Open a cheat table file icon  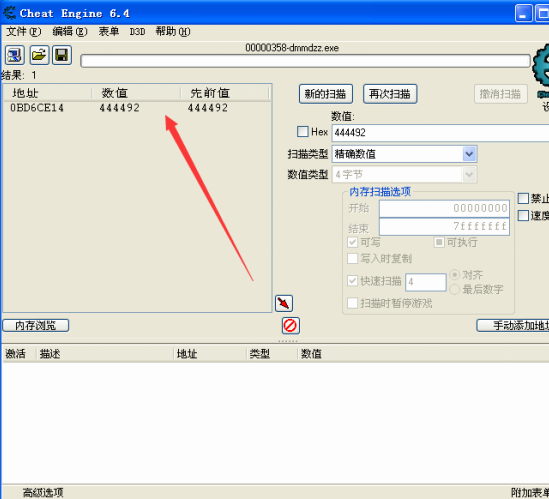(x=39, y=55)
